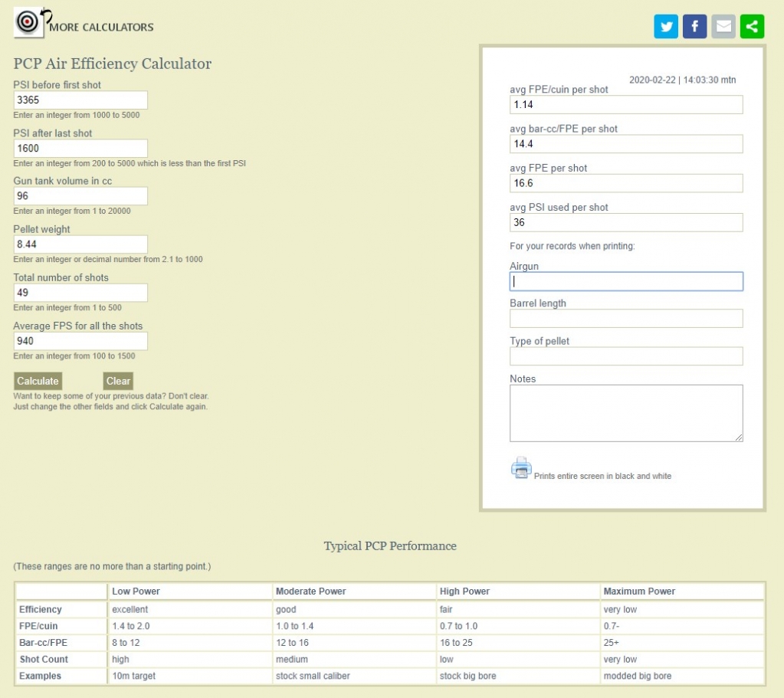Share by email envelope icon
This screenshot has width=784, height=698.
coord(723,26)
